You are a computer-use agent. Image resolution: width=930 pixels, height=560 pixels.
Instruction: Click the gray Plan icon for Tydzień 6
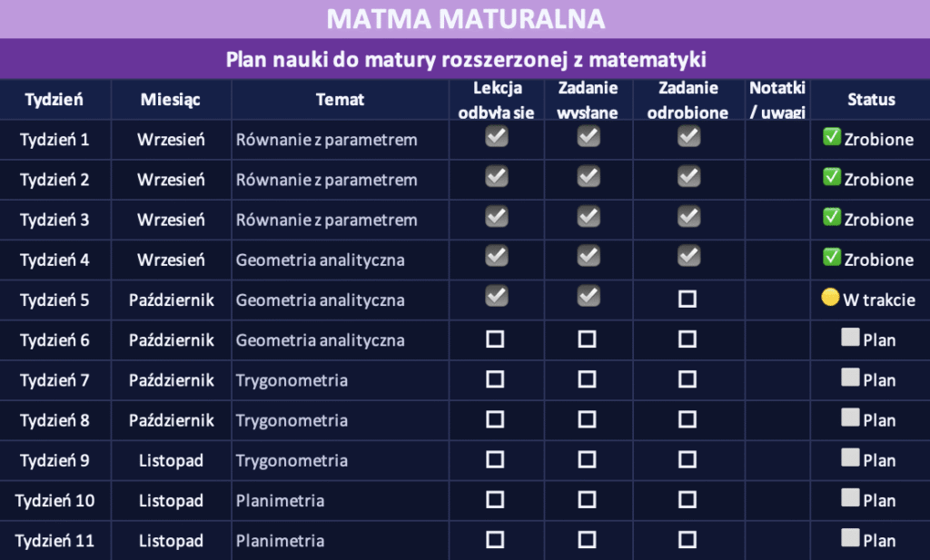point(850,338)
